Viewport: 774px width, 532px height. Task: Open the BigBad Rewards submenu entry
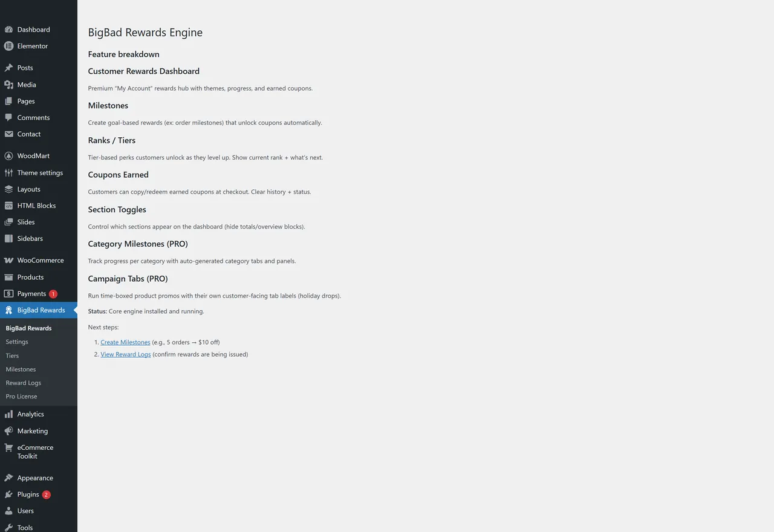[x=28, y=328]
